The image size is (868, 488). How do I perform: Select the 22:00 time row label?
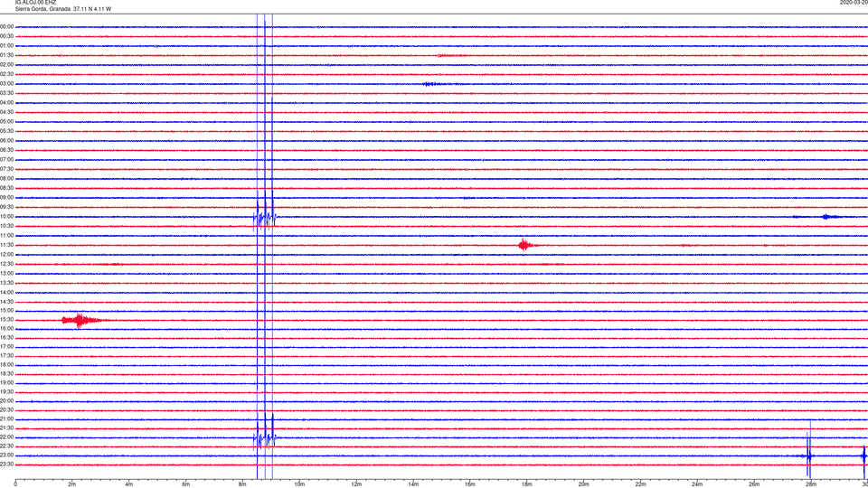click(x=6, y=437)
